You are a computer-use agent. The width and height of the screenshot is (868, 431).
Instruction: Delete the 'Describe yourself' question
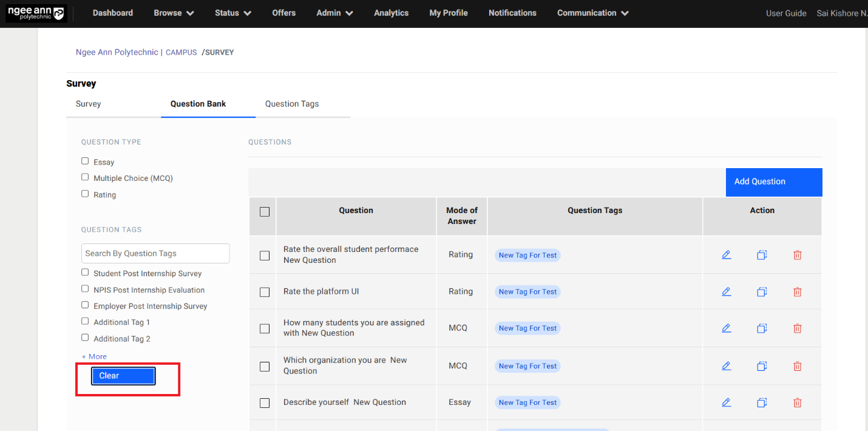click(798, 402)
